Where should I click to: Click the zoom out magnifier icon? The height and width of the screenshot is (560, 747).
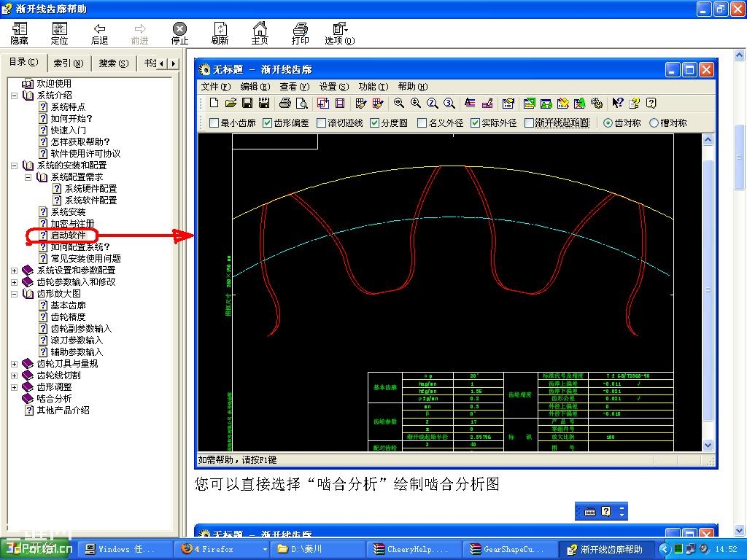pyautogui.click(x=415, y=103)
